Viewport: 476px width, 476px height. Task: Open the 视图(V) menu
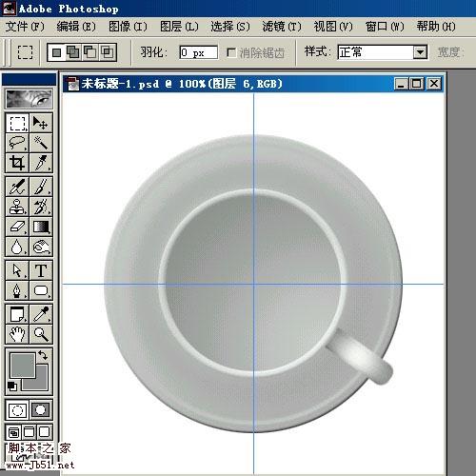coord(333,27)
